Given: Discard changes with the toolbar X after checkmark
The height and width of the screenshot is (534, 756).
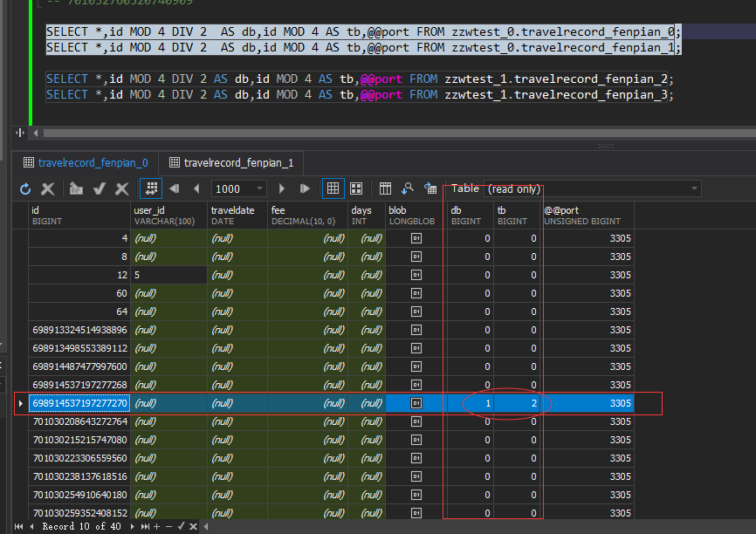Looking at the screenshot, I should (122, 189).
